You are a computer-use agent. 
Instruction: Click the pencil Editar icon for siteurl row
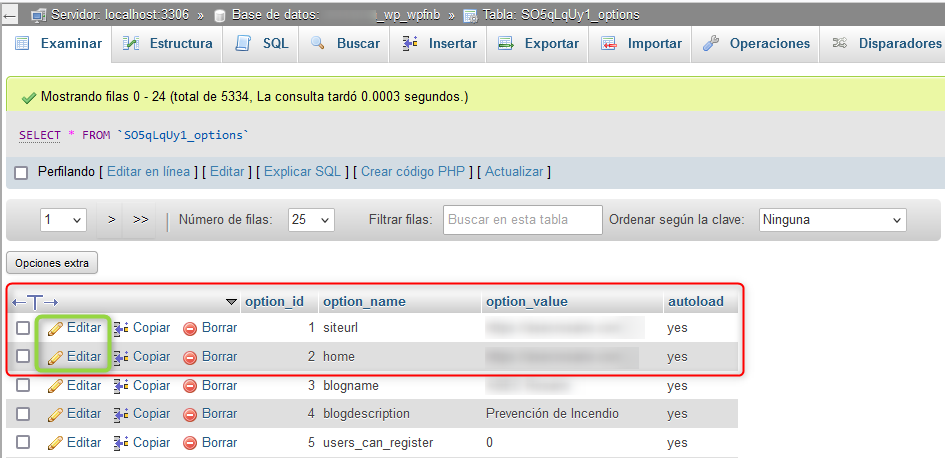pos(55,328)
